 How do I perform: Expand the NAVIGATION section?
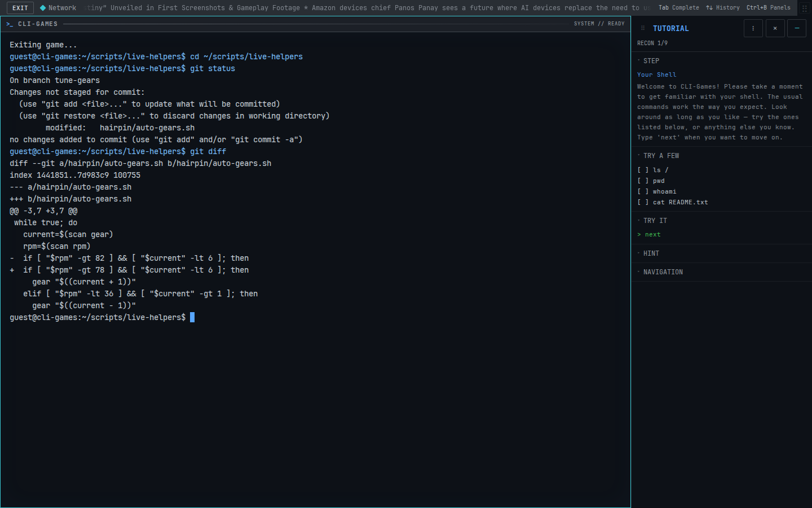tap(660, 272)
